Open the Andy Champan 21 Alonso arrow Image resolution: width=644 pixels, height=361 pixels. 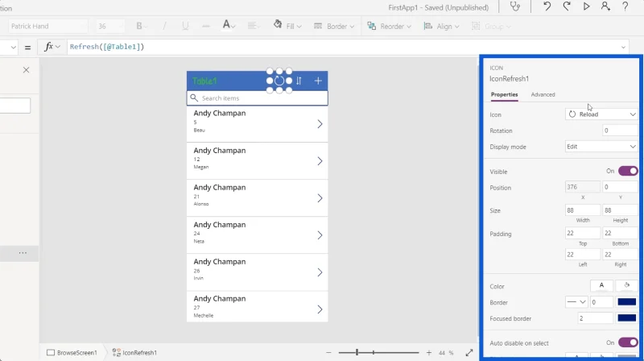[x=320, y=197]
